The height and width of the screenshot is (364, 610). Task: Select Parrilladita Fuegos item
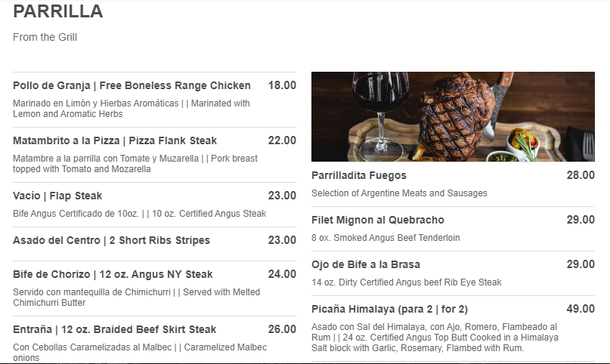(359, 175)
